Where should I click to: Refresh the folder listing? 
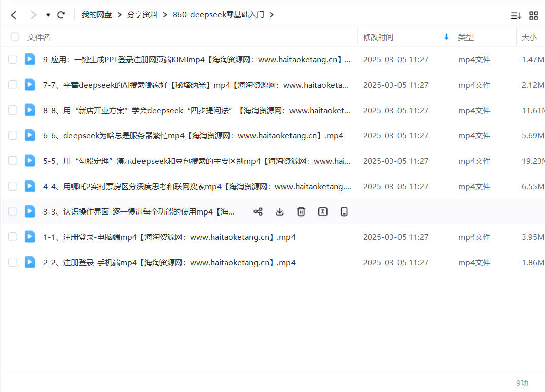pos(61,15)
